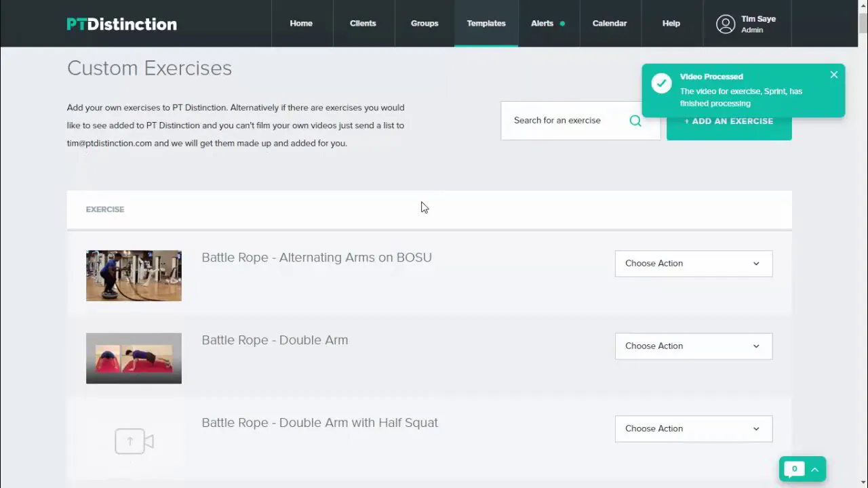The width and height of the screenshot is (868, 488).
Task: Open Choose Action for Double Arm with Half Squat
Action: click(693, 428)
